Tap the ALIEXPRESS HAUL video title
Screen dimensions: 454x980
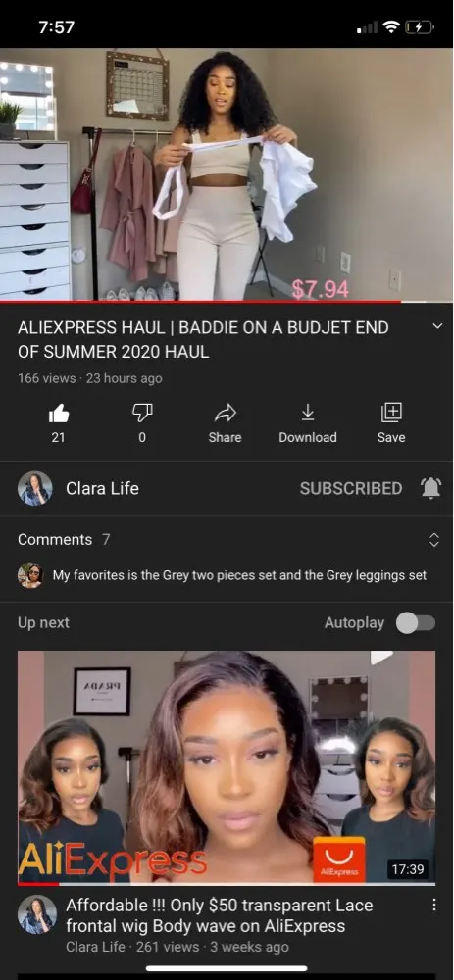click(x=203, y=339)
